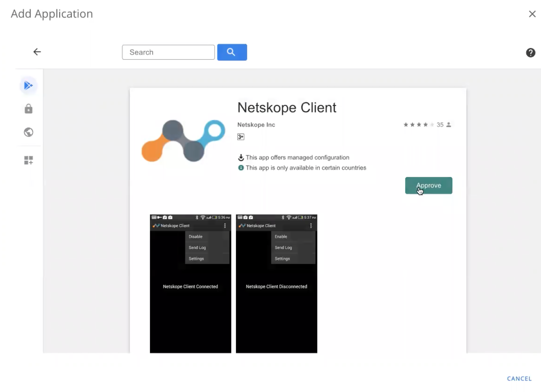The image size is (541, 392).
Task: Open organize apps via grid icon
Action: [28, 160]
